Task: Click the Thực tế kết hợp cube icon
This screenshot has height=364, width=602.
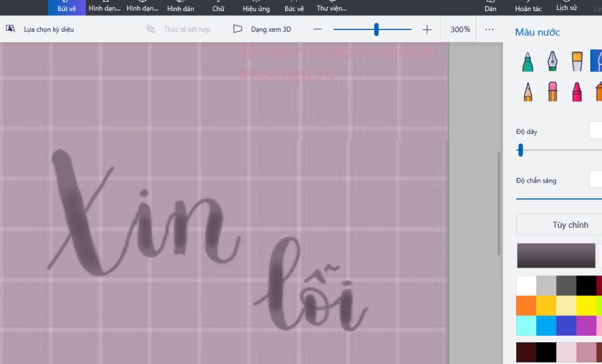Action: [x=151, y=29]
